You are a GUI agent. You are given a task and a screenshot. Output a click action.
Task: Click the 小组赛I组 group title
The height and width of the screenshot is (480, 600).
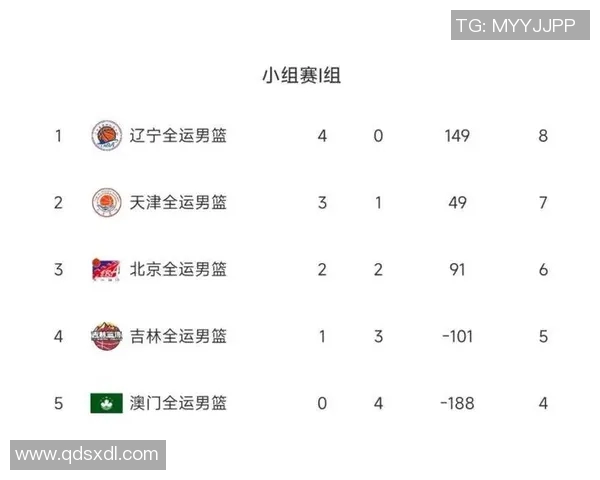pos(301,76)
